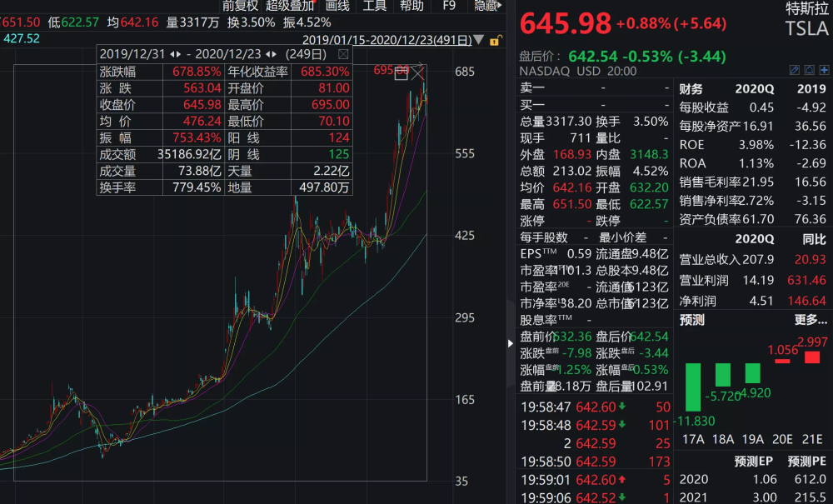Click the 特斯拉 stock name

pyautogui.click(x=807, y=8)
